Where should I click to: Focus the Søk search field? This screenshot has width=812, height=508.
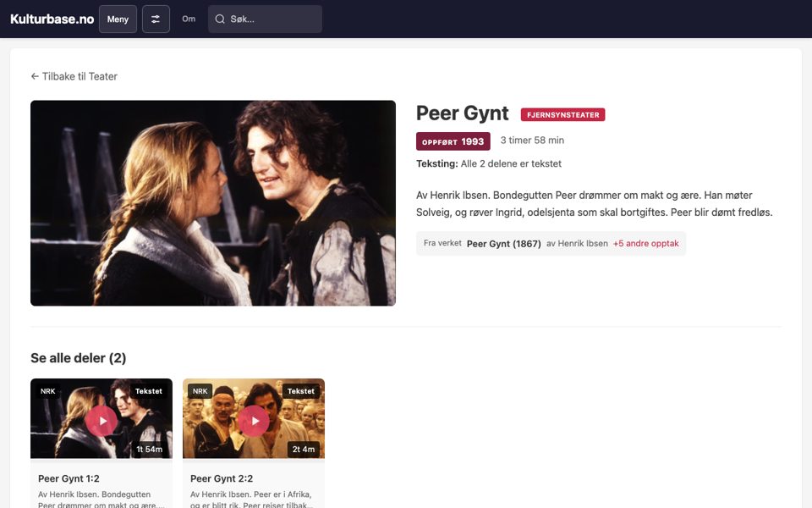[x=265, y=19]
